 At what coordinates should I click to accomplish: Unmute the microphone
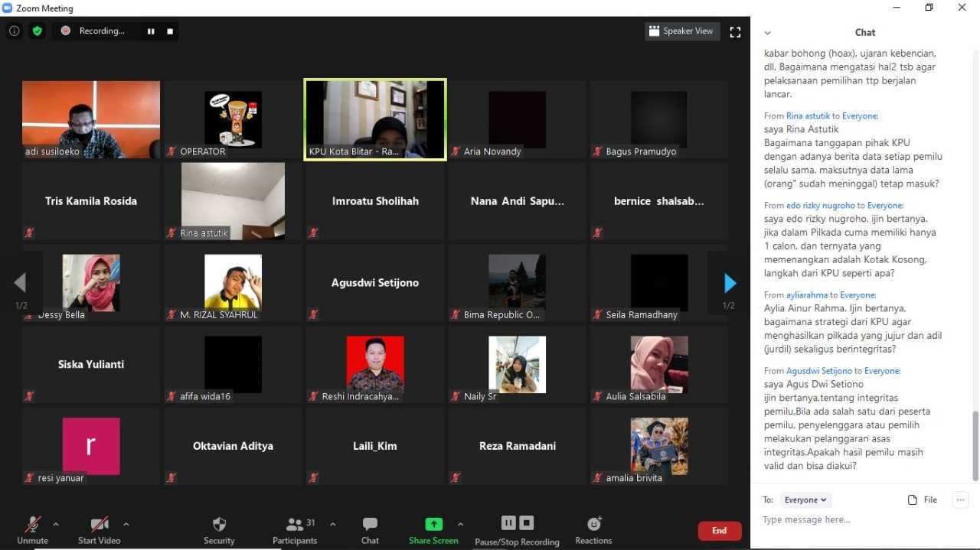click(x=32, y=525)
